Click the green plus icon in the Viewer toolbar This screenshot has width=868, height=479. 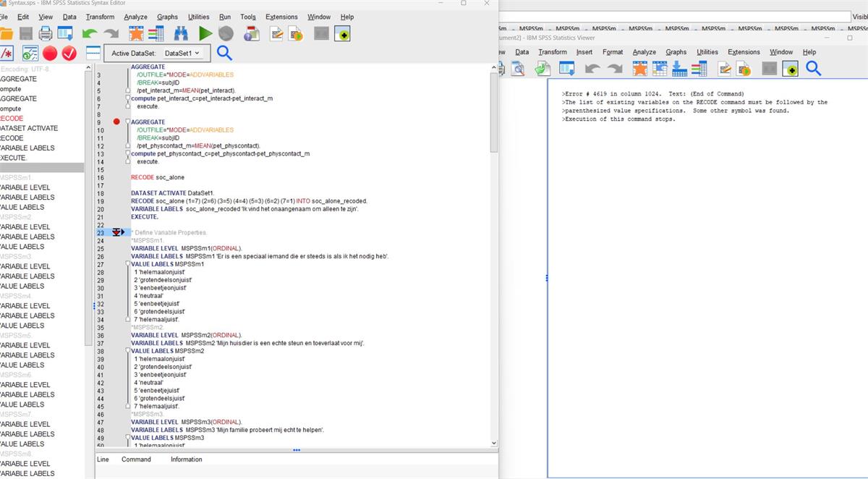(x=790, y=68)
